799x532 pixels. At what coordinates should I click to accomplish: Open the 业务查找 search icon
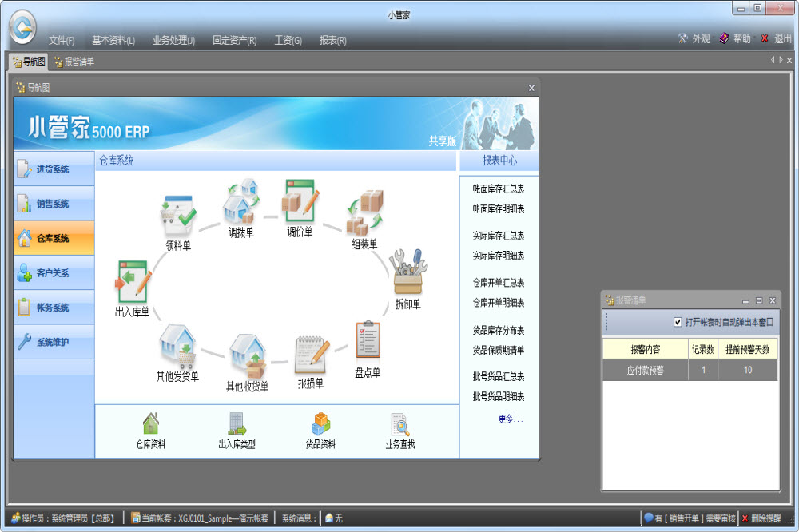coord(400,424)
